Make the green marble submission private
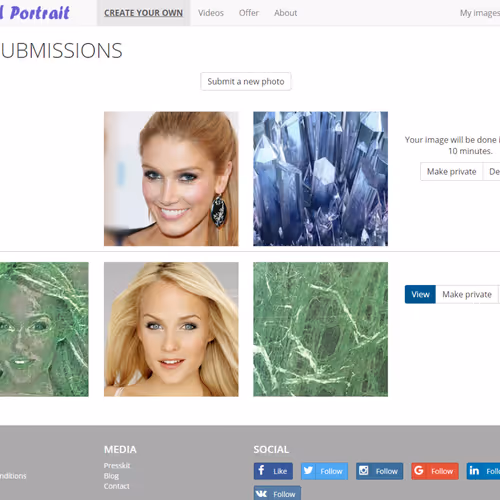 [467, 294]
